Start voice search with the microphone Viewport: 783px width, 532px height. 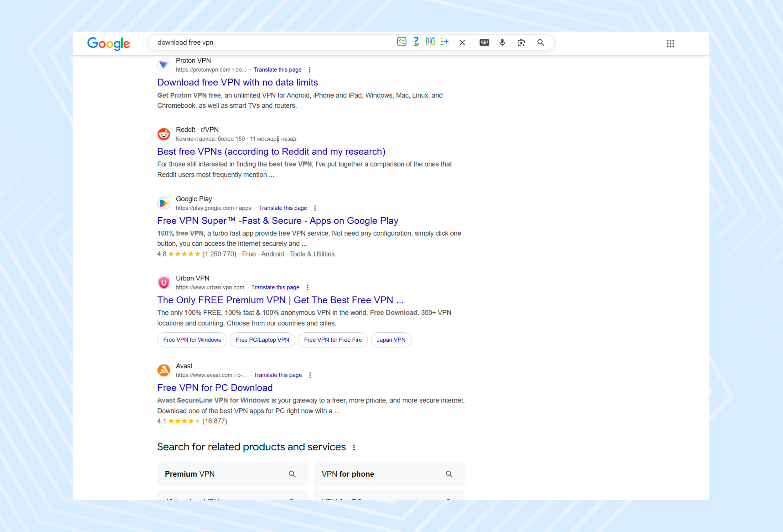pos(502,43)
